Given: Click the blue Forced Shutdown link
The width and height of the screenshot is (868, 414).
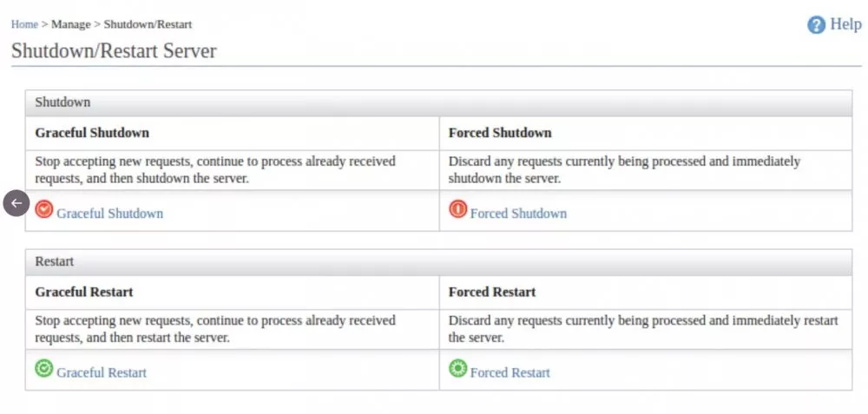Looking at the screenshot, I should tap(518, 214).
